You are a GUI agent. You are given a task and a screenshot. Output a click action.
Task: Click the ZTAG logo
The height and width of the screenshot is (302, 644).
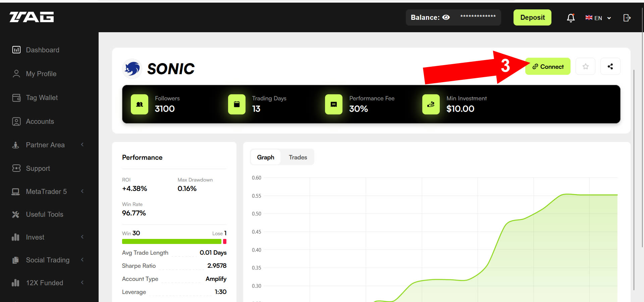[32, 17]
